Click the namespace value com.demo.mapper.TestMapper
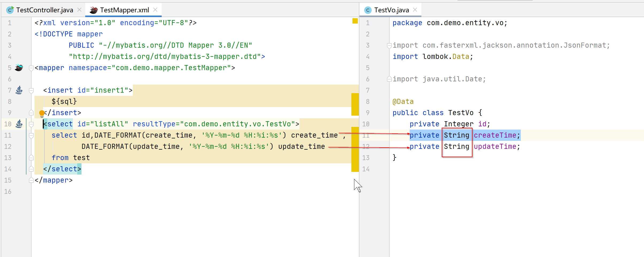This screenshot has width=644, height=257. 171,68
